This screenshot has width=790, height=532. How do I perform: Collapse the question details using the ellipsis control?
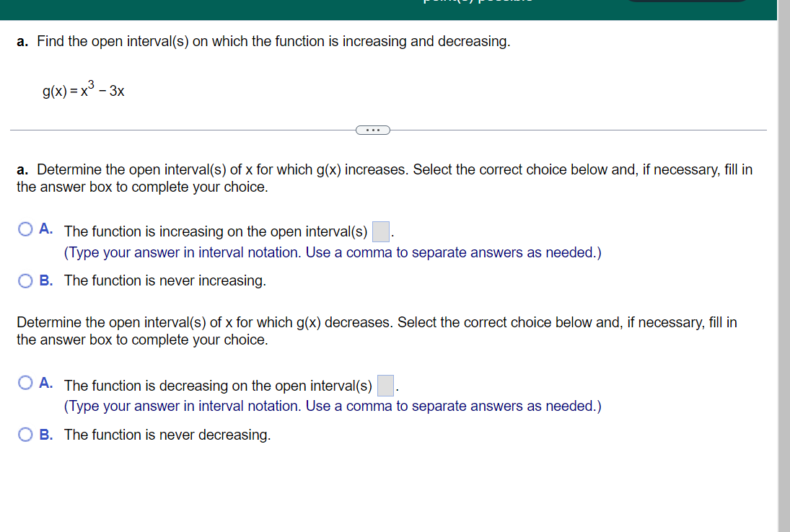(x=373, y=130)
